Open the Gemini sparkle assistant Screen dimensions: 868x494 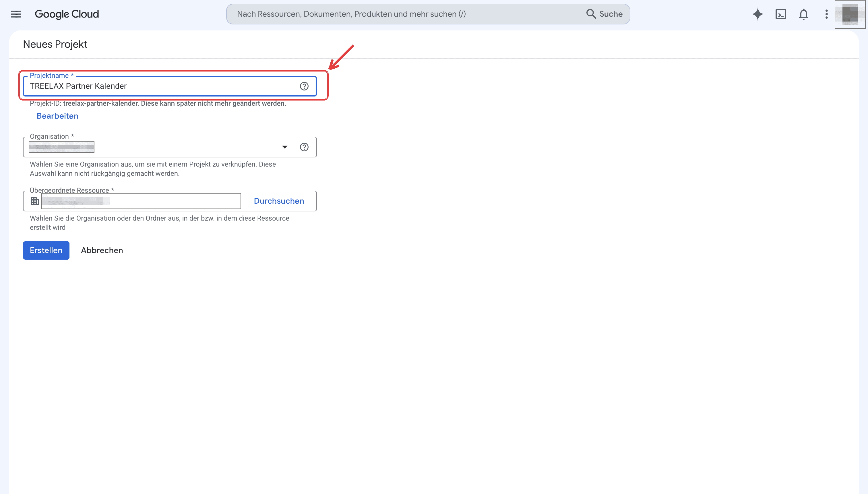pos(757,14)
